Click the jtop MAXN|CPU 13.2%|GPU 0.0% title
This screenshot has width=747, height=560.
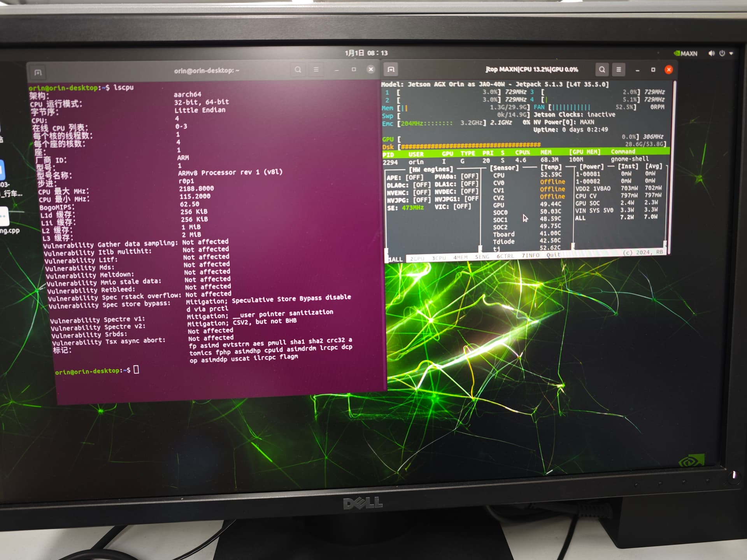coord(532,70)
